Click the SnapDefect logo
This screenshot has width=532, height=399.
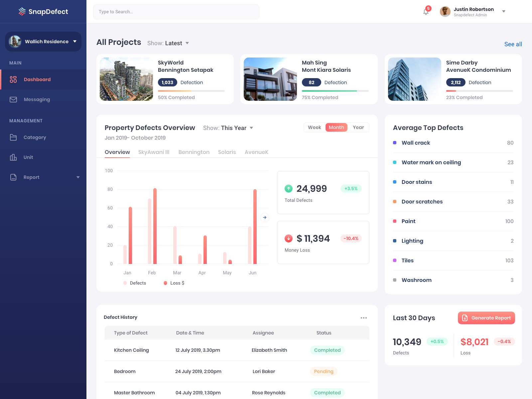click(x=43, y=11)
